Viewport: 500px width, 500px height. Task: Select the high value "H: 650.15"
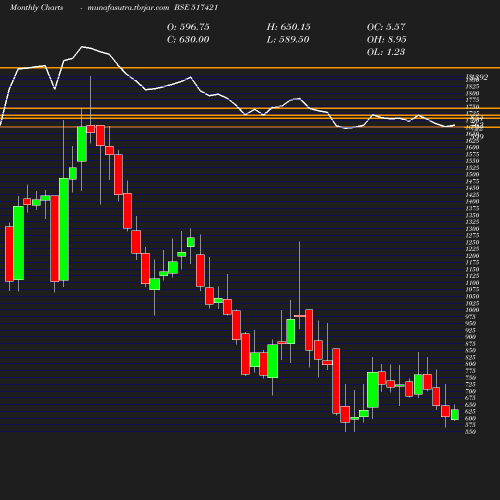pos(288,27)
